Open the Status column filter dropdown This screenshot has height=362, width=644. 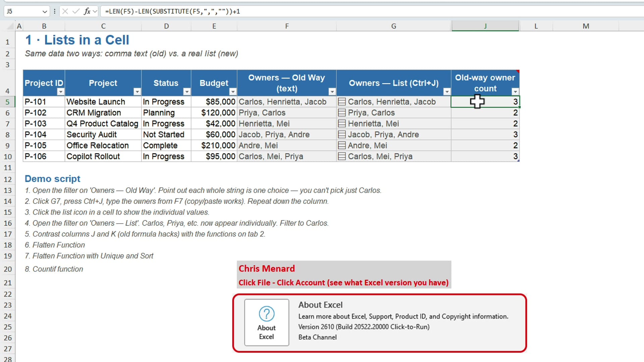[187, 92]
